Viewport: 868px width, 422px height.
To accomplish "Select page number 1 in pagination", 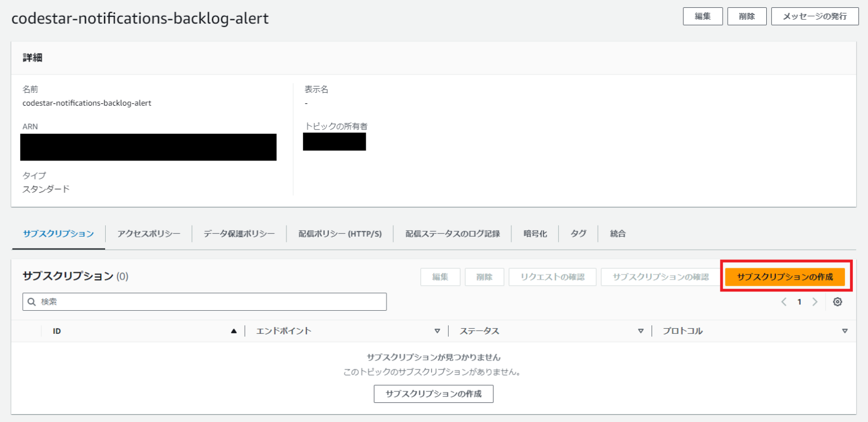I will [x=799, y=302].
